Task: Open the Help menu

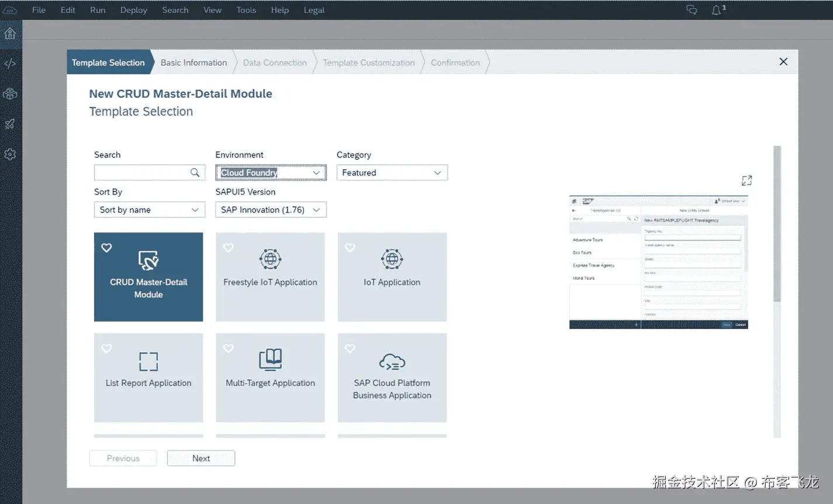Action: pyautogui.click(x=280, y=10)
